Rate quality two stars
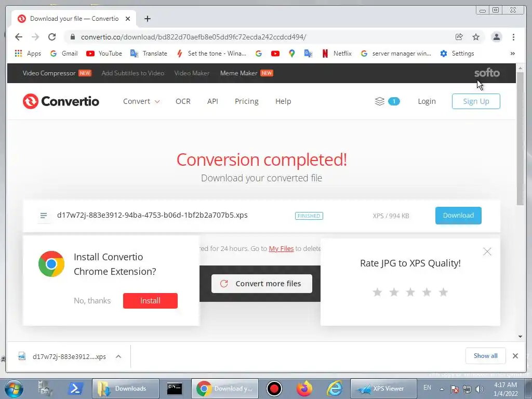 coord(394,292)
